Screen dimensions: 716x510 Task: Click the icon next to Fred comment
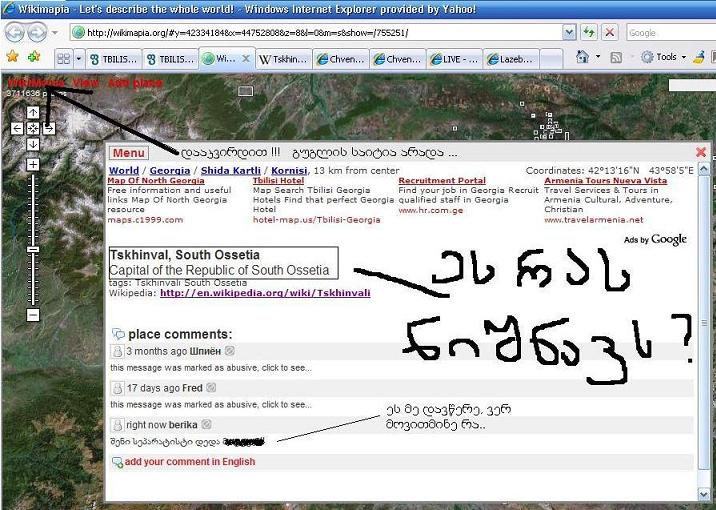(211, 388)
